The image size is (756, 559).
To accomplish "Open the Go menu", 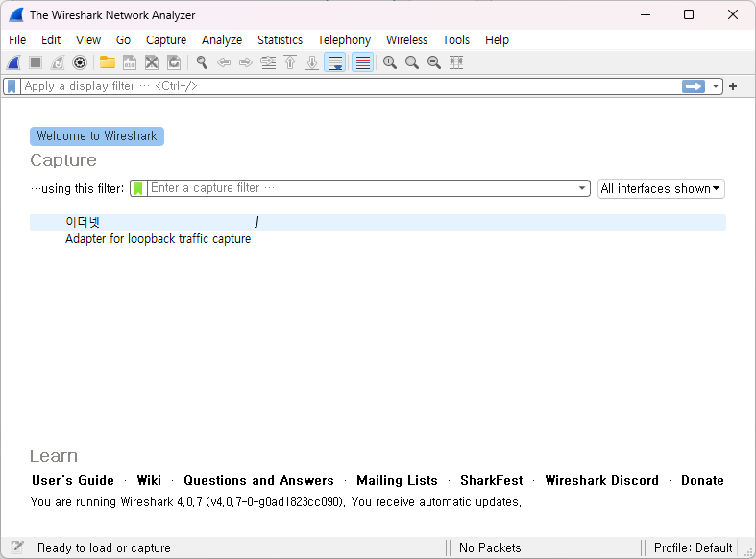I will tap(123, 40).
